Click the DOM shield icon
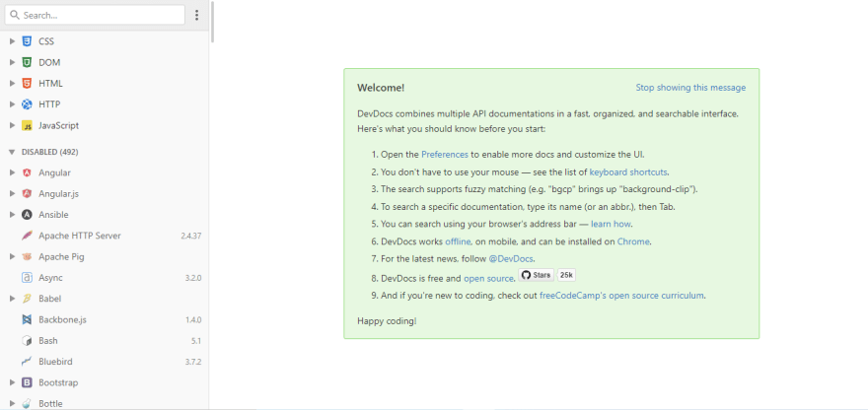The width and height of the screenshot is (868, 410). pos(27,62)
